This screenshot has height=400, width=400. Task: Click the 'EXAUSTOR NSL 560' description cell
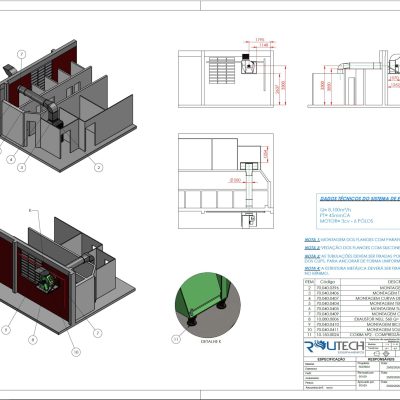370,319
